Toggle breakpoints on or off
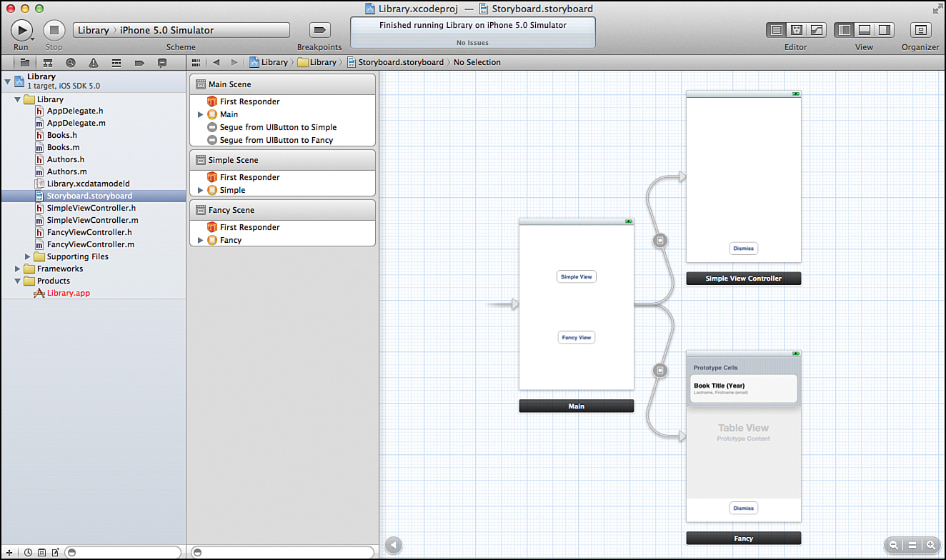Screen dimensions: 946x560 (319, 30)
